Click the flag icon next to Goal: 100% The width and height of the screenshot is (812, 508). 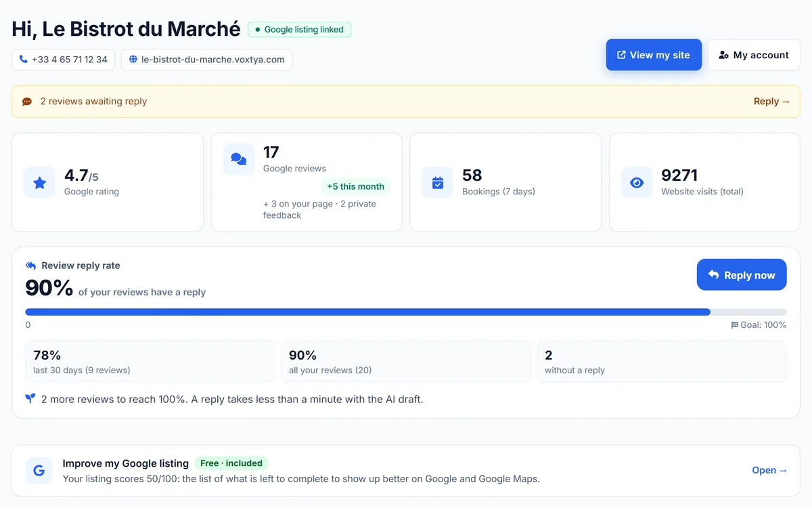tap(735, 325)
